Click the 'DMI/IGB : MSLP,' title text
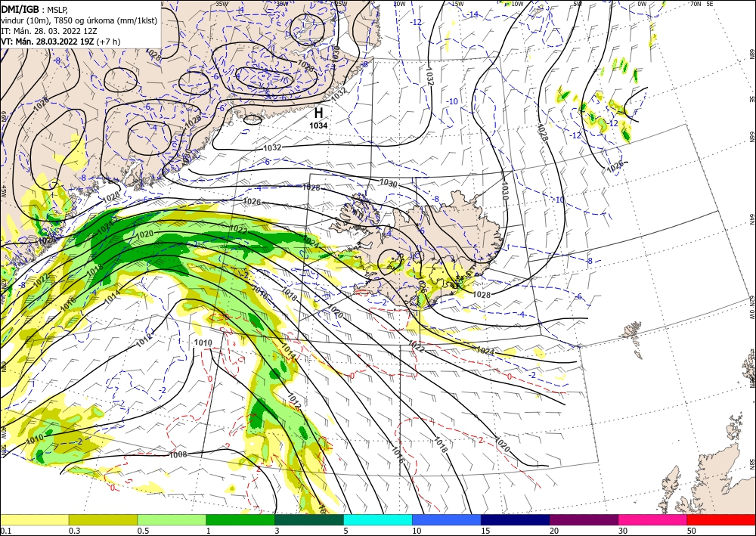This screenshot has height=536, width=756. [34, 10]
